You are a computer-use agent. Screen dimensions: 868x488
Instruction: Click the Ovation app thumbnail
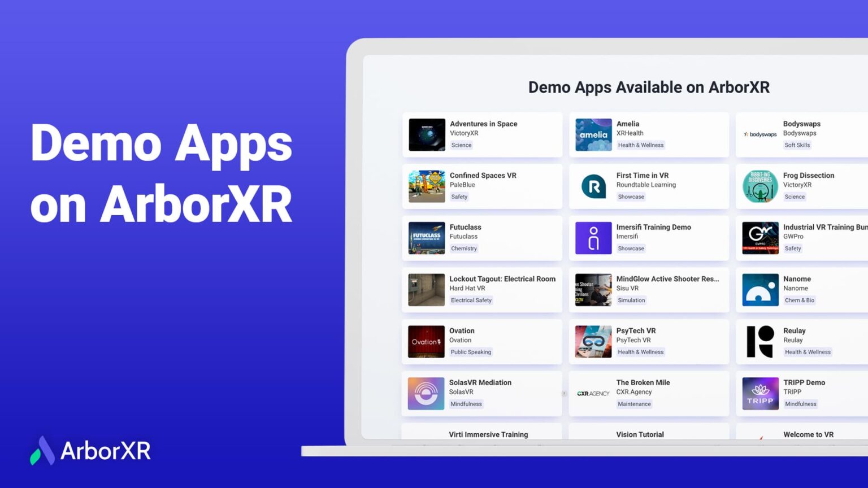pyautogui.click(x=426, y=342)
